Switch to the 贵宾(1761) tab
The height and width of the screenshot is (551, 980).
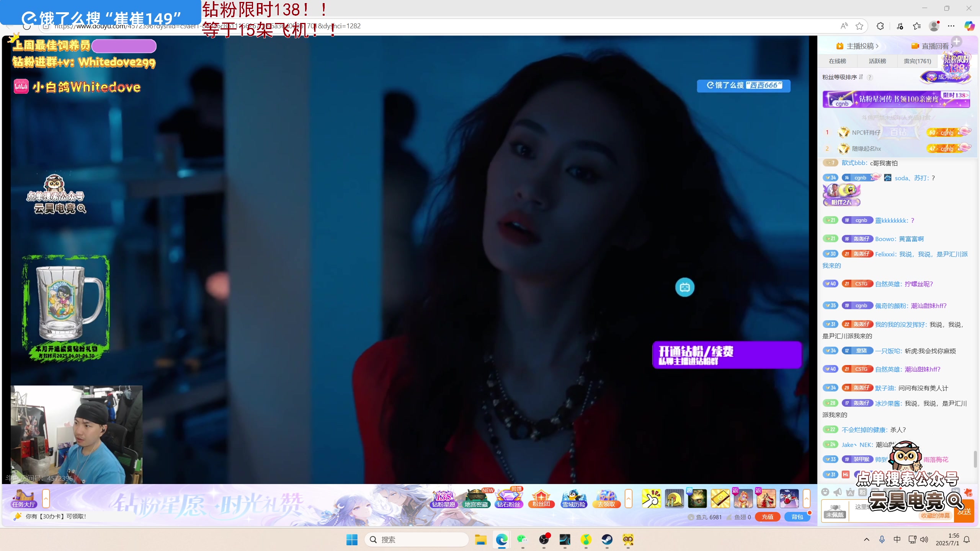coord(917,61)
